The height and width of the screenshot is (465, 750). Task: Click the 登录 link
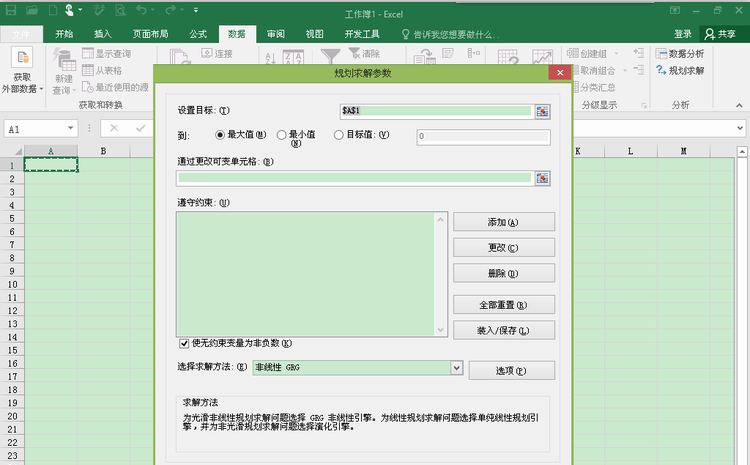pos(683,34)
